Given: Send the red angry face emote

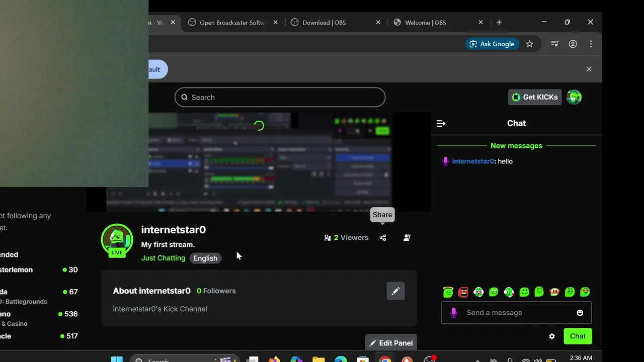Looking at the screenshot, I should tap(463, 292).
